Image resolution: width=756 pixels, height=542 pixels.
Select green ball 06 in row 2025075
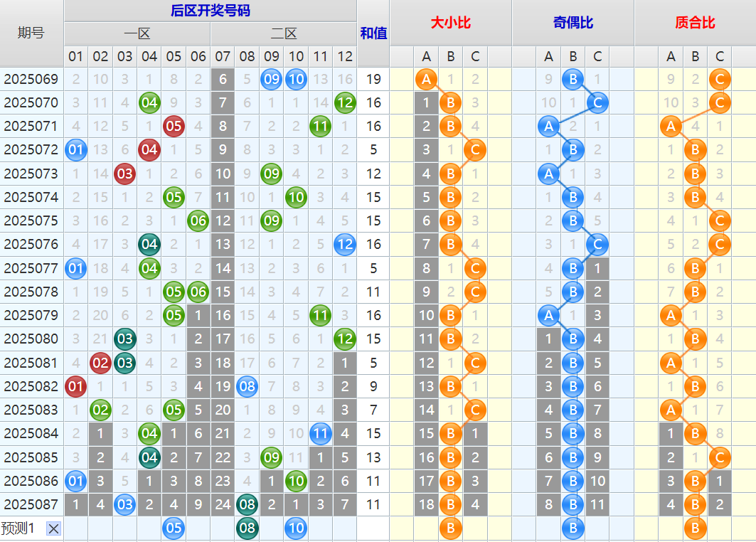[198, 220]
